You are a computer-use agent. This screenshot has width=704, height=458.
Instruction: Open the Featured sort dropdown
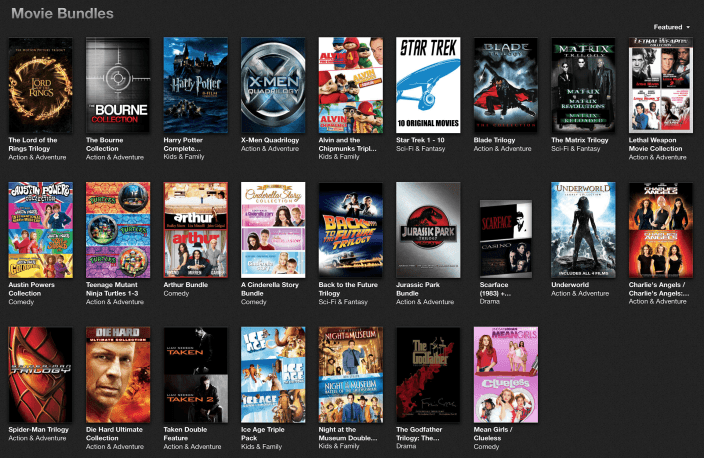pyautogui.click(x=671, y=27)
